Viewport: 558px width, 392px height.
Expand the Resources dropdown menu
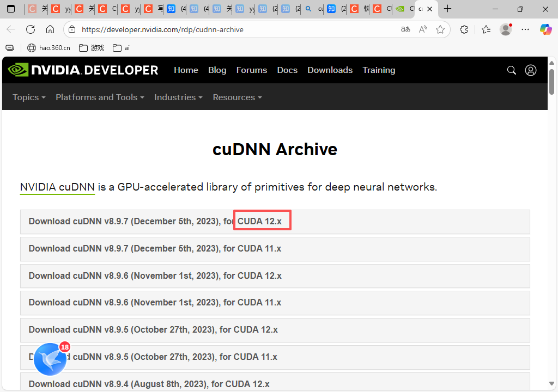(x=238, y=97)
